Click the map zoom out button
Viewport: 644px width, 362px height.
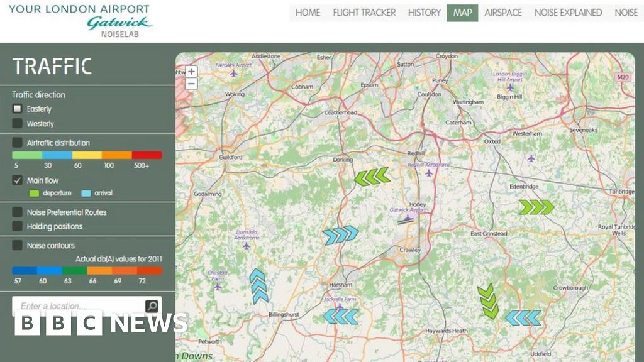click(x=191, y=82)
